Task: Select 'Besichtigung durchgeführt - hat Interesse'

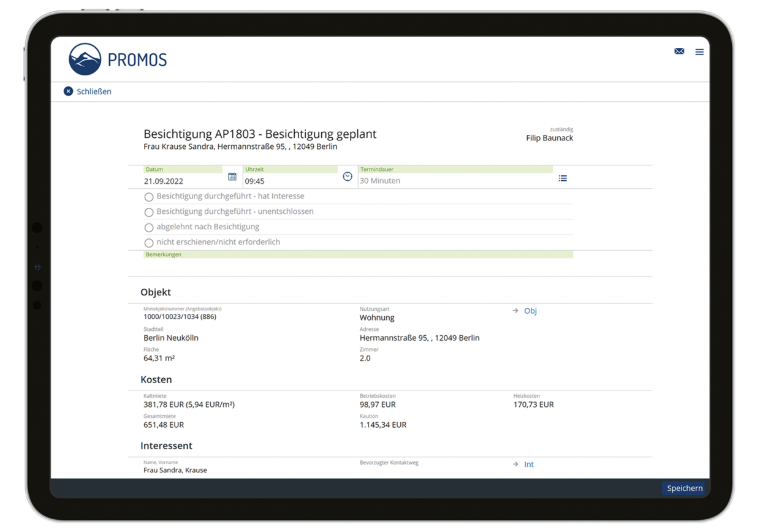Action: pos(149,197)
